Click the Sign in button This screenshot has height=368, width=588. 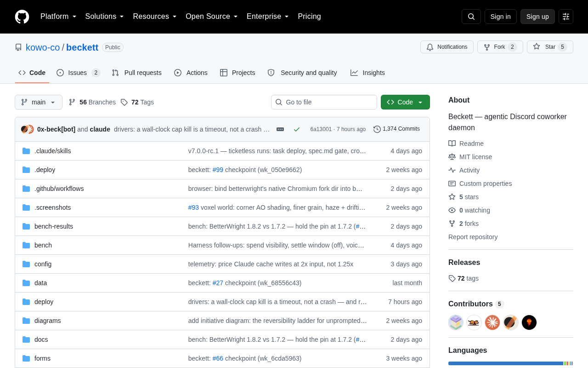(501, 17)
